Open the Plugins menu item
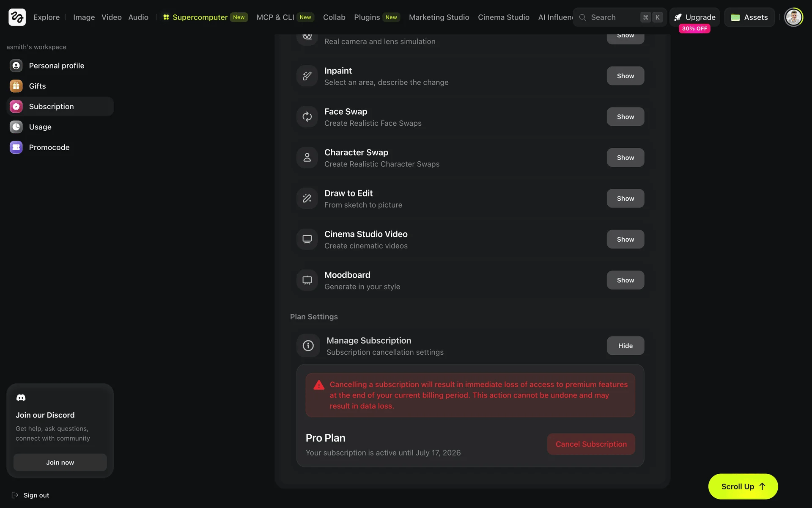This screenshot has width=812, height=508. click(x=377, y=17)
